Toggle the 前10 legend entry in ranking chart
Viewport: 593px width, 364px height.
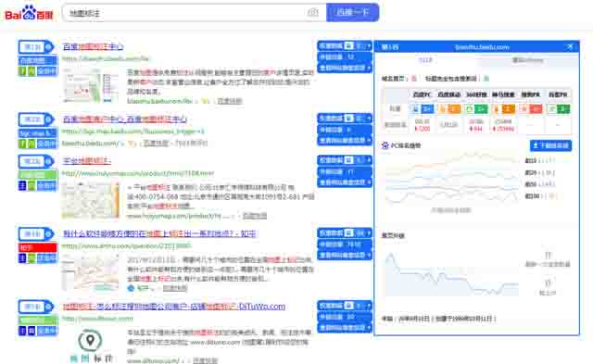click(539, 160)
